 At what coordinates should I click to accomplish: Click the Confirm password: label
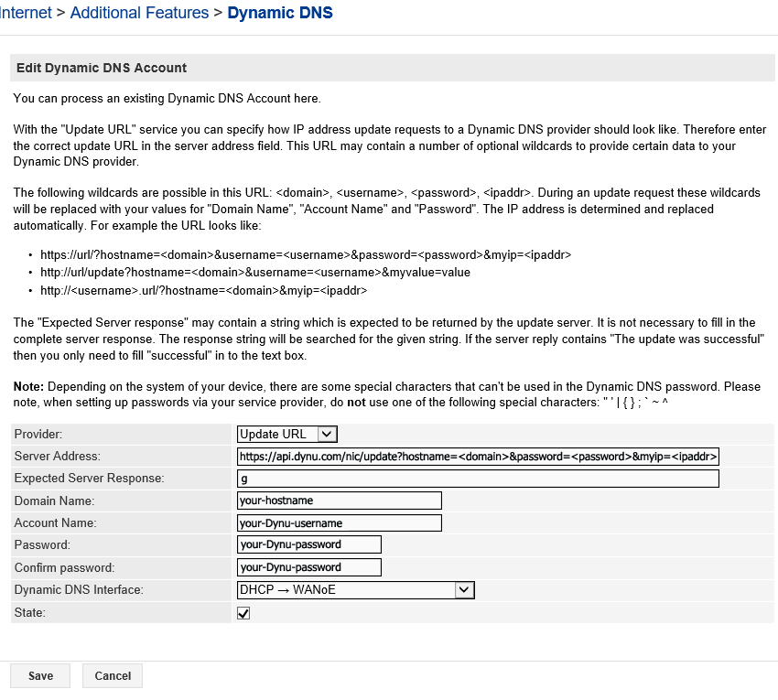coord(64,567)
